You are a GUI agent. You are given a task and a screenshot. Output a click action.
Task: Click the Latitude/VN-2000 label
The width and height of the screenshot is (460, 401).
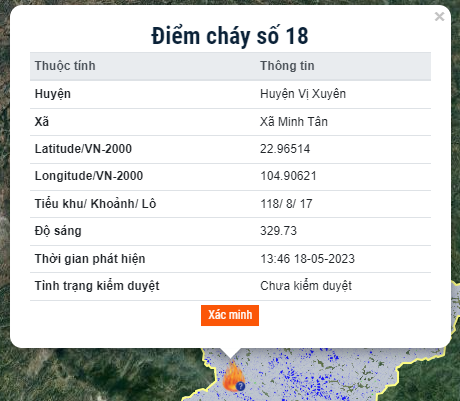[x=83, y=149]
